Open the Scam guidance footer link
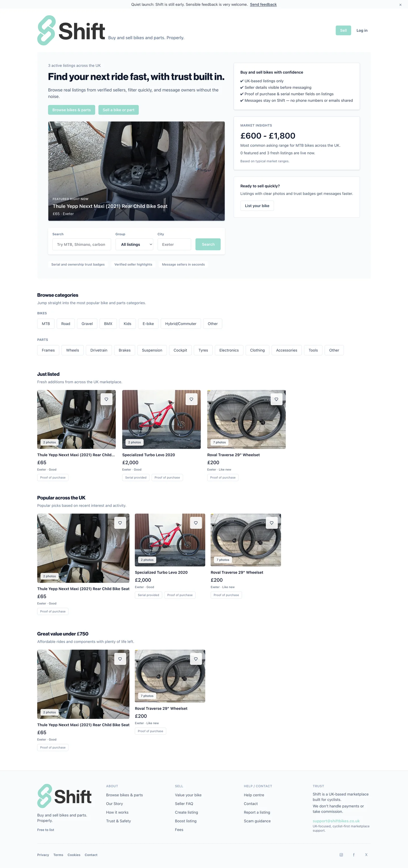408x868 pixels. click(x=257, y=821)
